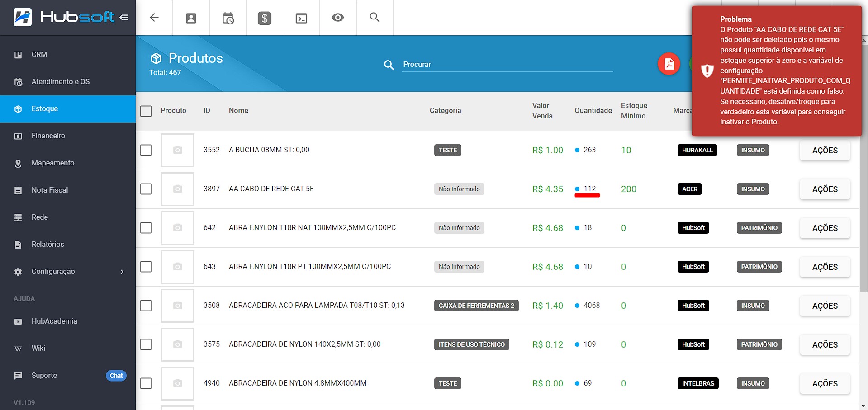Click the Produtos cube icon in header

point(156,58)
